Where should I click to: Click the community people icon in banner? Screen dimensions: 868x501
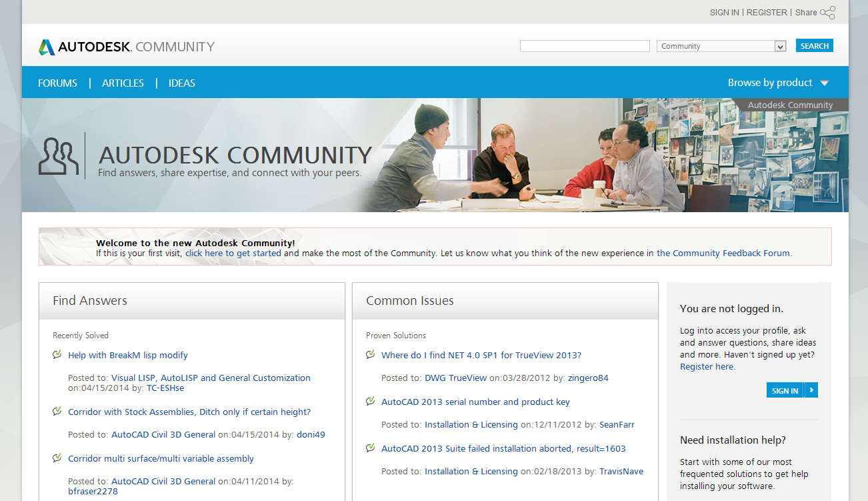tap(59, 156)
